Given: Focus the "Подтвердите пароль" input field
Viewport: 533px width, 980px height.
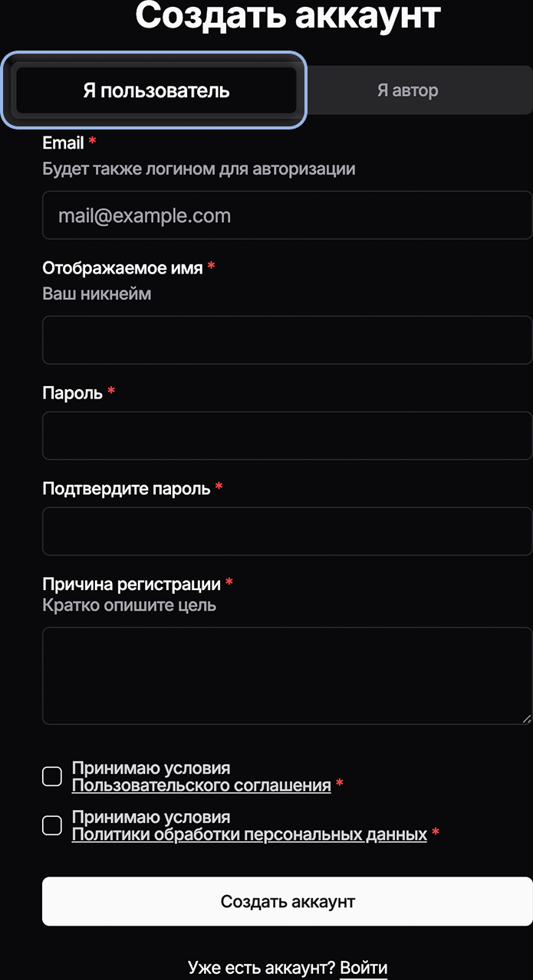Looking at the screenshot, I should [x=287, y=530].
